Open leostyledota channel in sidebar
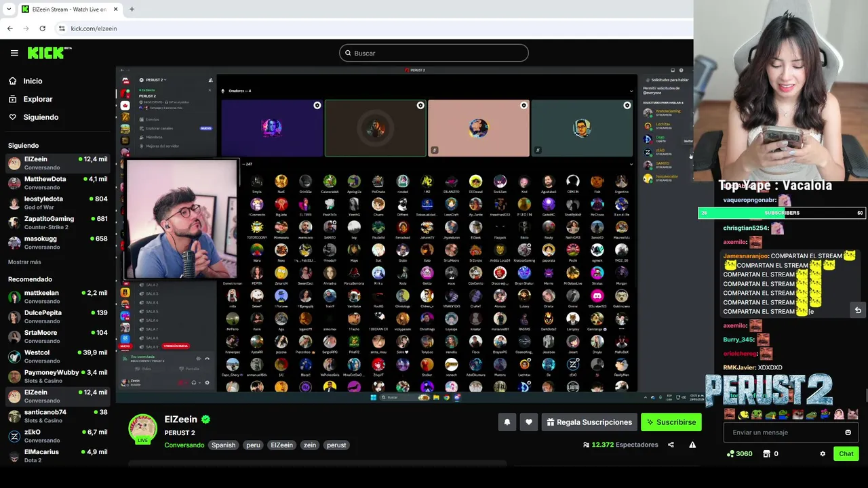Viewport: 868px width, 488px height. pyautogui.click(x=58, y=203)
